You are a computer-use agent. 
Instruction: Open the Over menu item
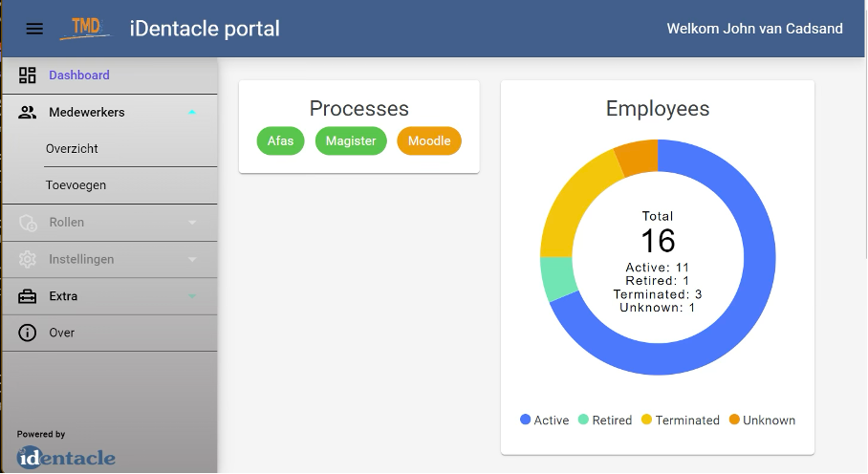coord(110,333)
